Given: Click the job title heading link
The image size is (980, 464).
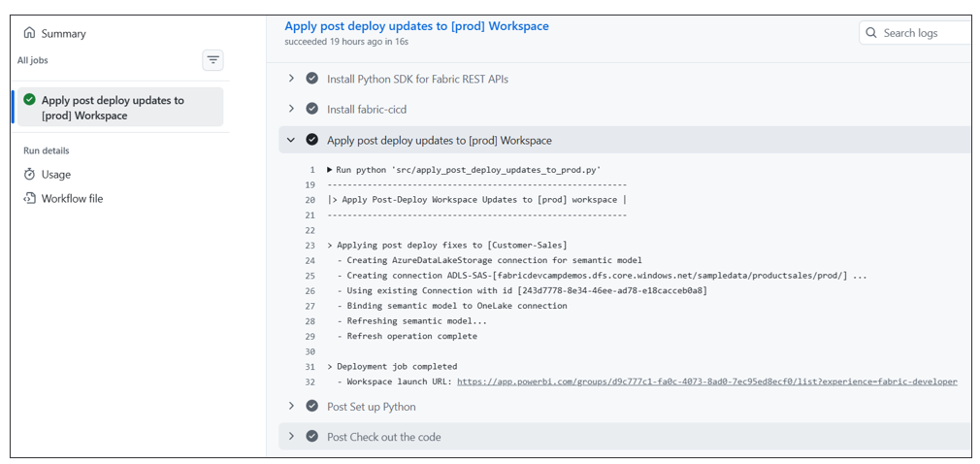Looking at the screenshot, I should click(x=417, y=26).
